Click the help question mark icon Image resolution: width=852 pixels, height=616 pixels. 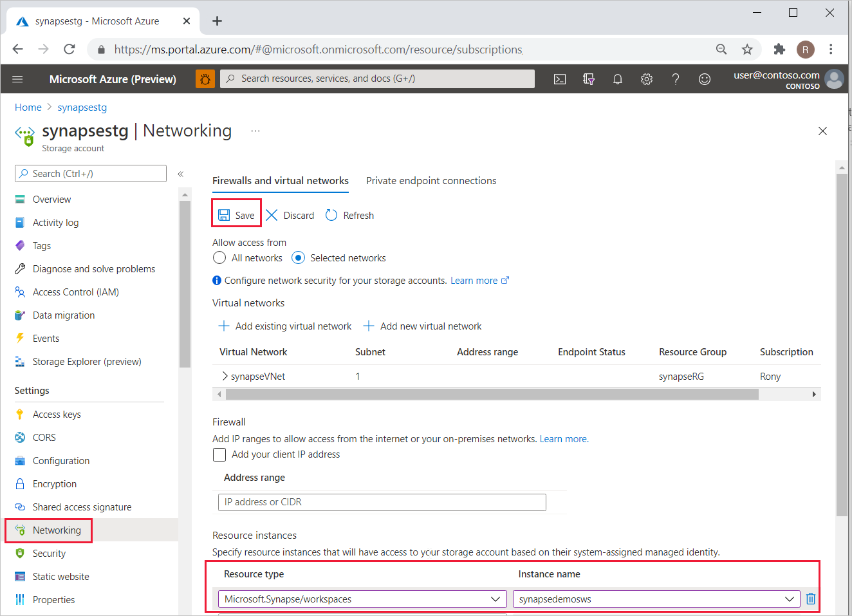[x=675, y=79]
